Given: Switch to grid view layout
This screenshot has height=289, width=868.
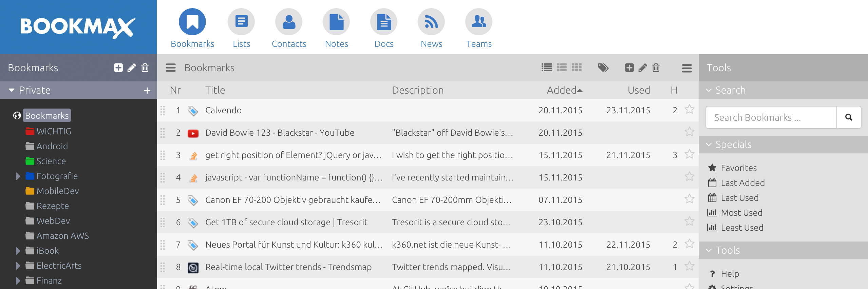Looking at the screenshot, I should pyautogui.click(x=577, y=68).
